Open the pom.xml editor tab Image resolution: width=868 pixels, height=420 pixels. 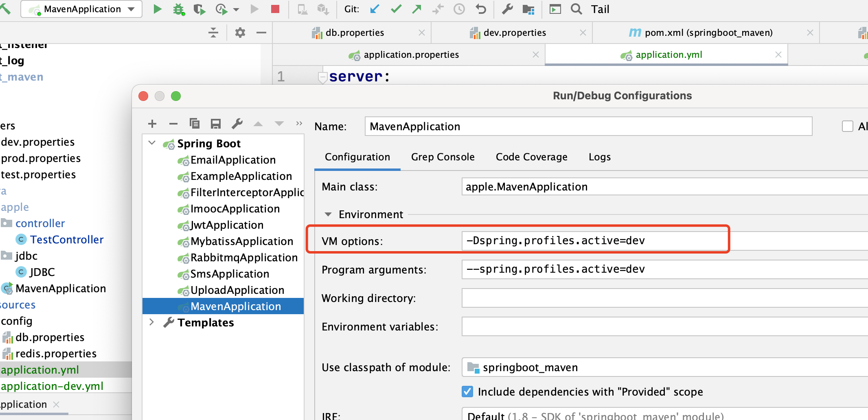(x=708, y=33)
